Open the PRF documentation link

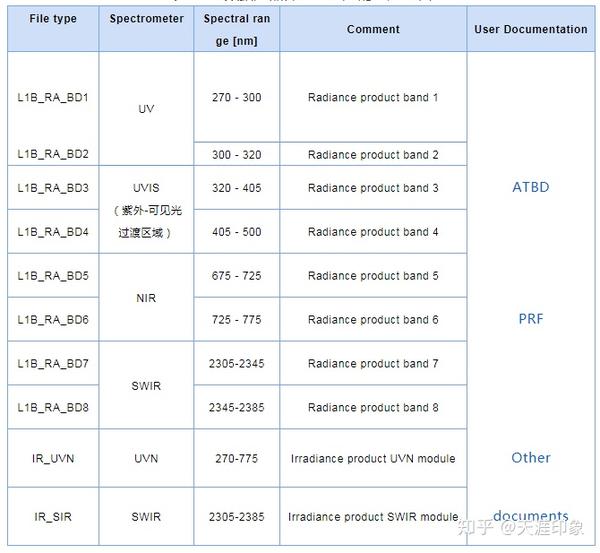530,319
